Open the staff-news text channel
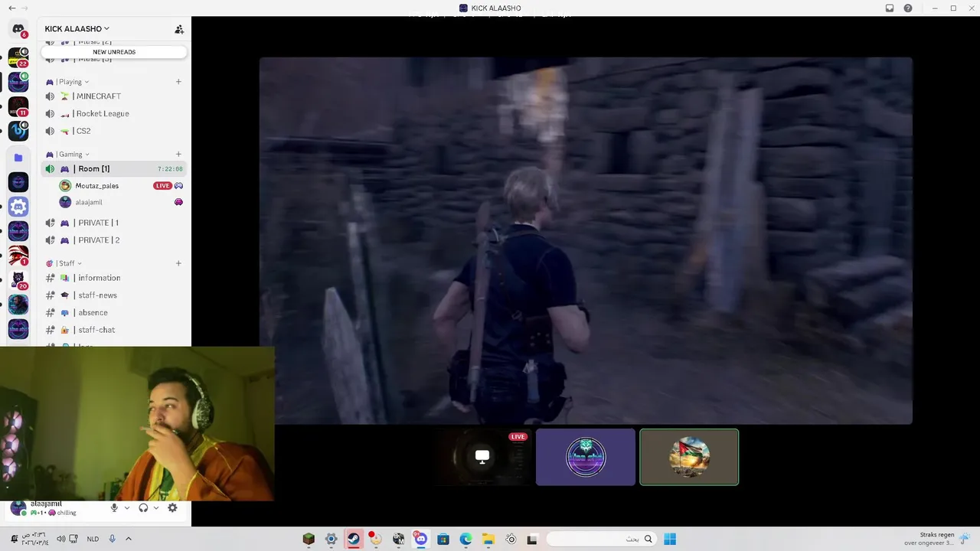The width and height of the screenshot is (980, 551). point(114,295)
